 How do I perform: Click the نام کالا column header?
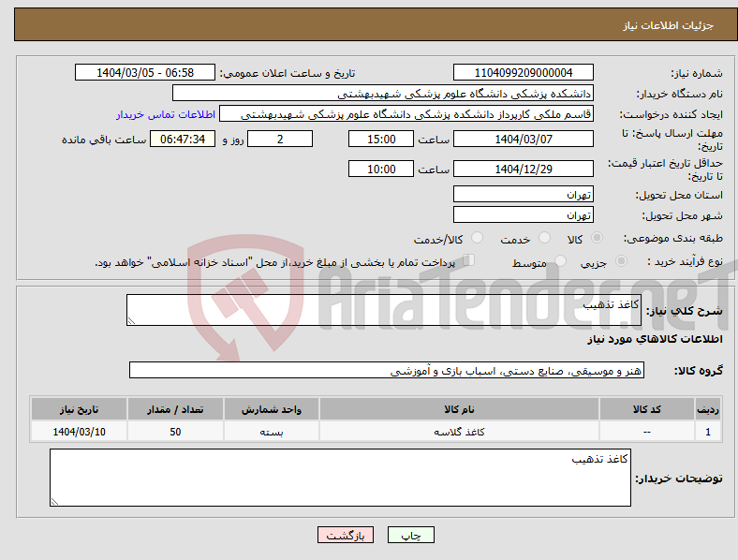459,409
